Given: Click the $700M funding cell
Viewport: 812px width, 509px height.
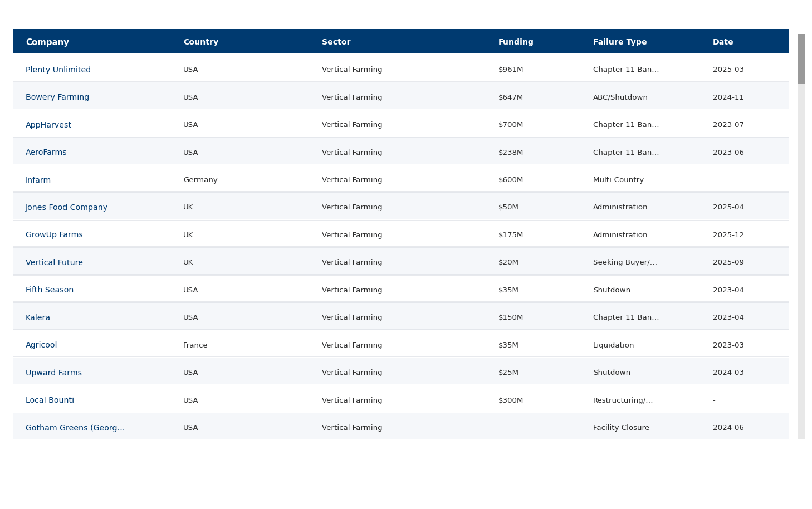Looking at the screenshot, I should tap(511, 125).
